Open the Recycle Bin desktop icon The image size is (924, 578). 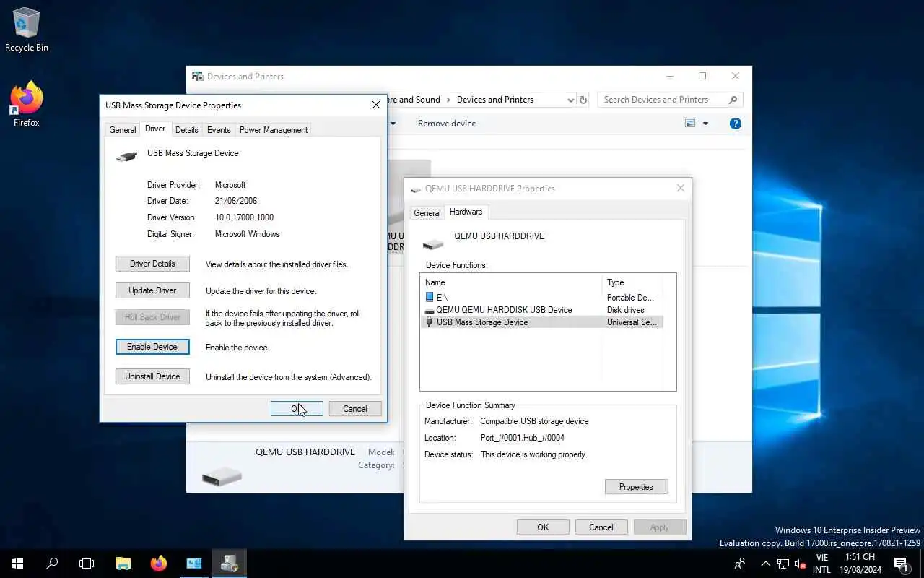(x=27, y=30)
